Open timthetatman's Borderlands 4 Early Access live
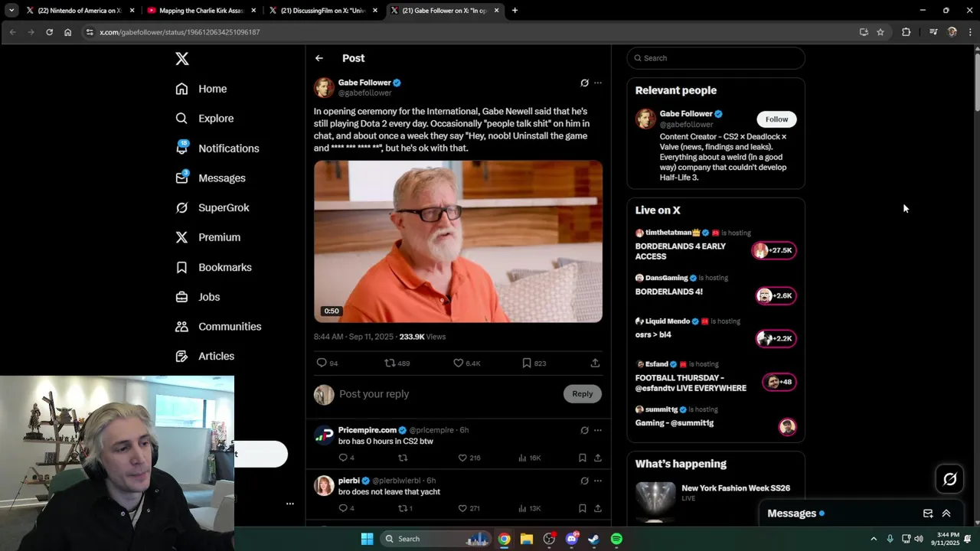980x551 pixels. (x=716, y=245)
